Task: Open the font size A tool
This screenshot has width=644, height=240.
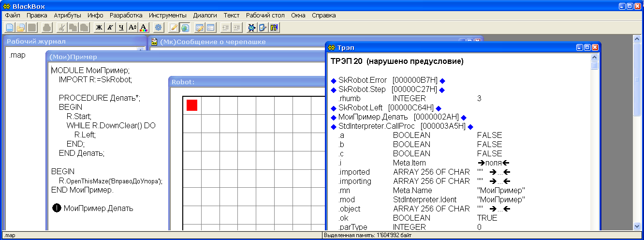Action: [132, 28]
